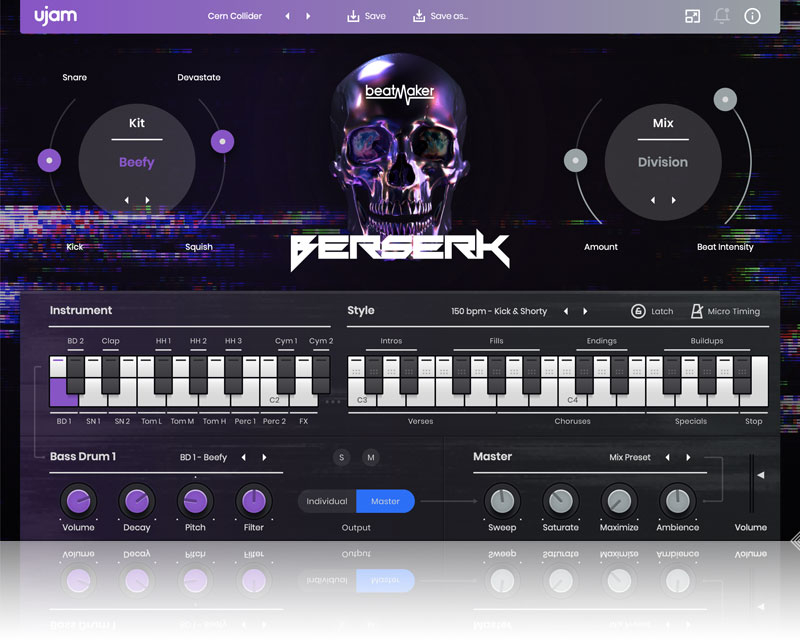Toggle the Latch icon

[x=638, y=311]
